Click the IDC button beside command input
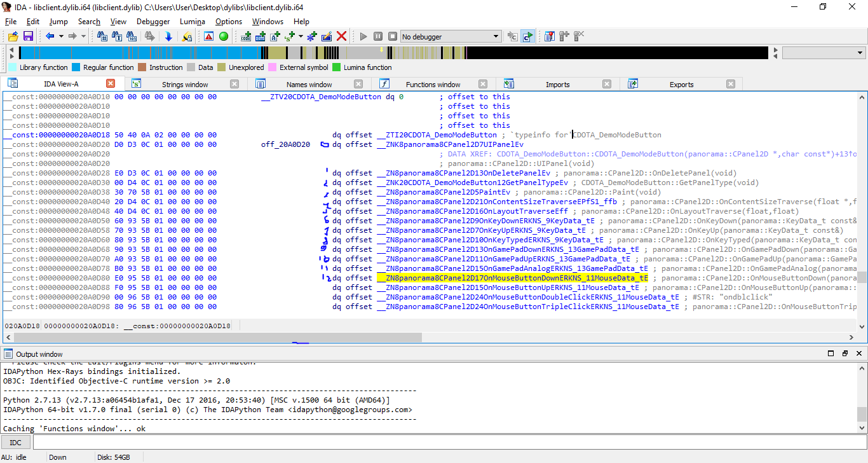Image resolution: width=868 pixels, height=463 pixels. pyautogui.click(x=15, y=443)
